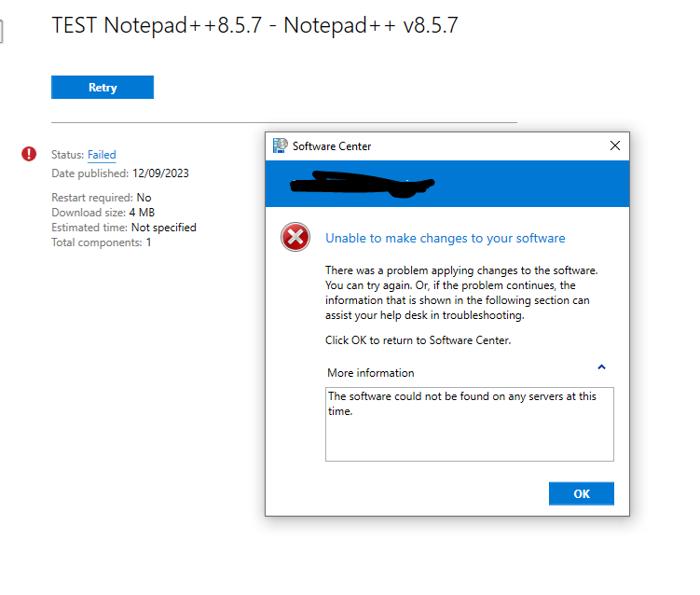
Task: Click the red error X icon
Action: click(295, 237)
